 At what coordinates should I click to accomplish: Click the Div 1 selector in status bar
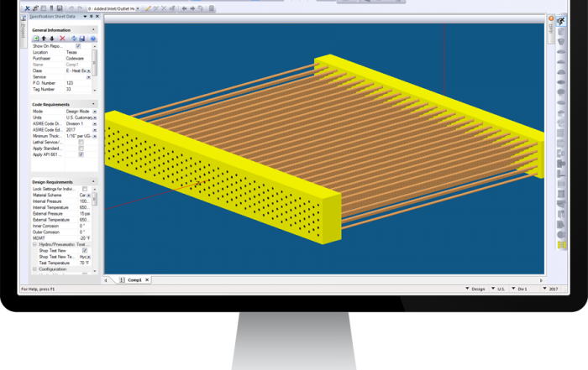pos(521,289)
